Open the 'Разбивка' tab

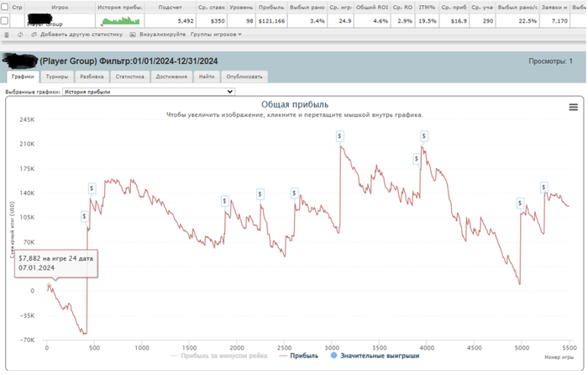click(92, 77)
